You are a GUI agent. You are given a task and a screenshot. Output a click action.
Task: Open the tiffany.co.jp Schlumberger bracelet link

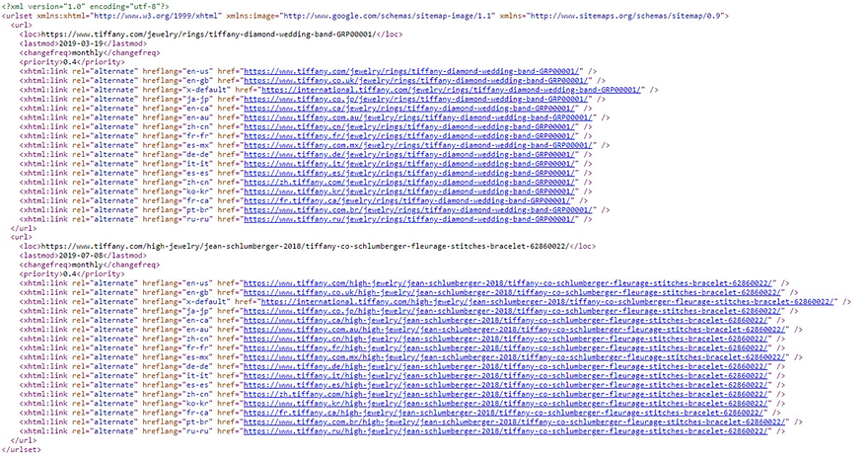pyautogui.click(x=512, y=311)
